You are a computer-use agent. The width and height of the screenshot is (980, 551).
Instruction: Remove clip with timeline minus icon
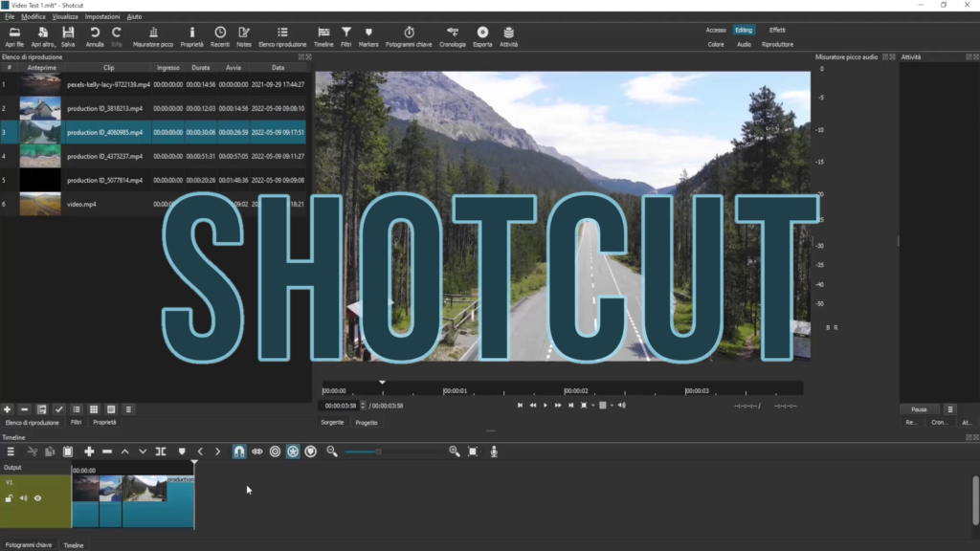107,452
